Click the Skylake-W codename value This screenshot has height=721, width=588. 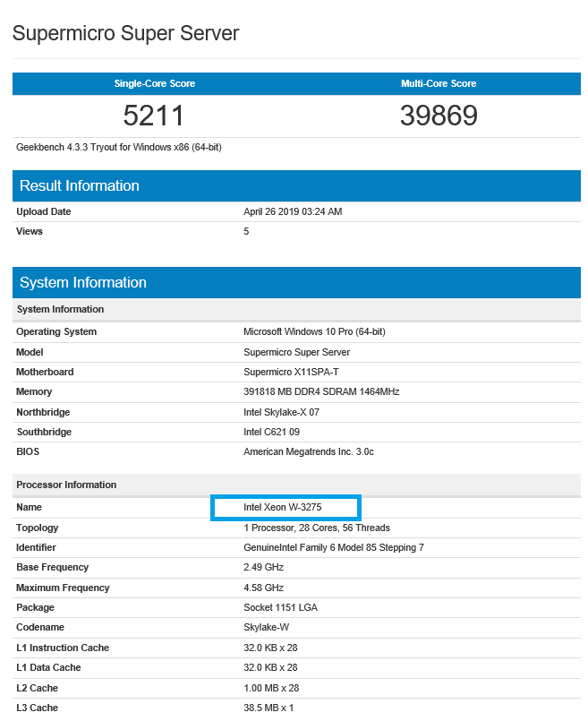click(x=266, y=627)
